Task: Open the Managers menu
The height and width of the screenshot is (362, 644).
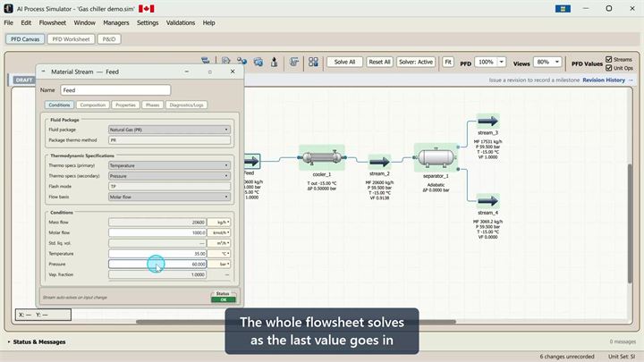Action: click(115, 22)
